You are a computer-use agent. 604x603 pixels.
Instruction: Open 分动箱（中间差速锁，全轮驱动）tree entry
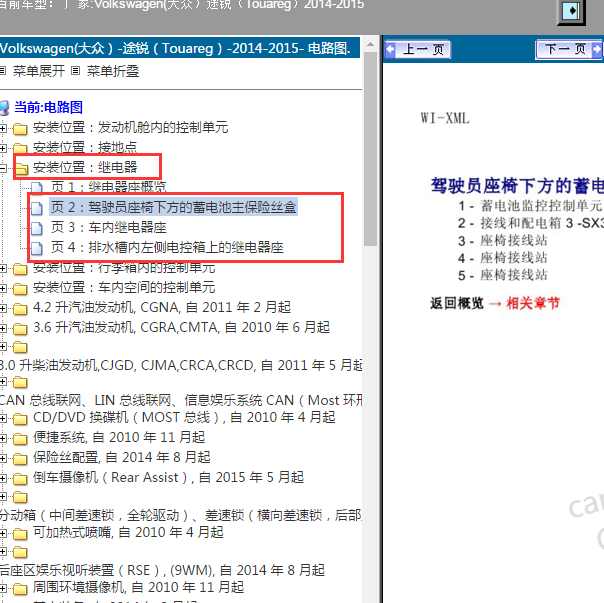(181, 515)
